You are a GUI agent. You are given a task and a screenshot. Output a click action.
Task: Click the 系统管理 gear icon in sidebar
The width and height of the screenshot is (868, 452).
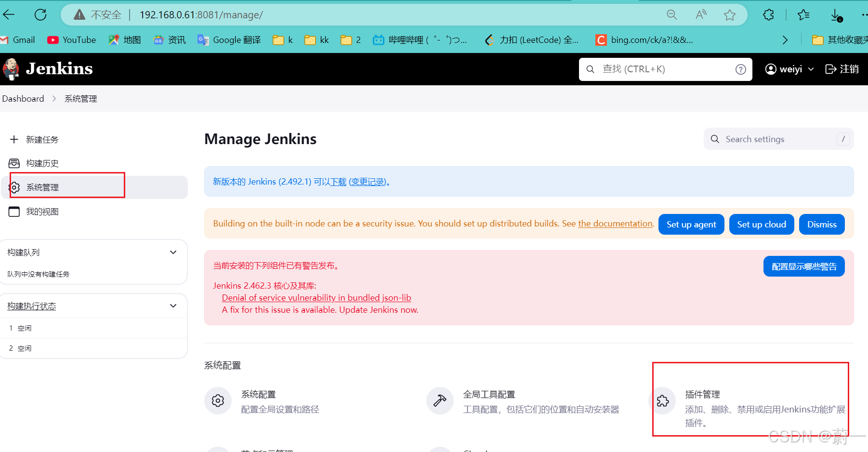tap(14, 187)
